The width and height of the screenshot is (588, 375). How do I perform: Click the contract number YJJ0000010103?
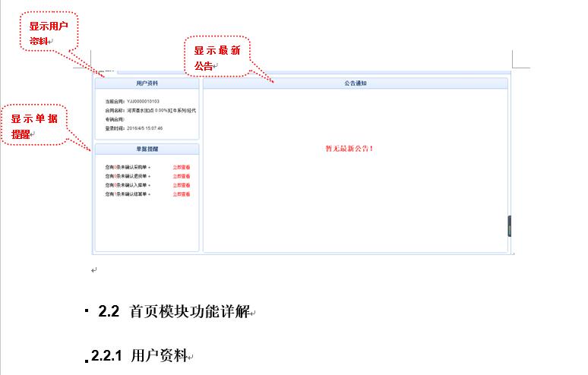tap(143, 101)
